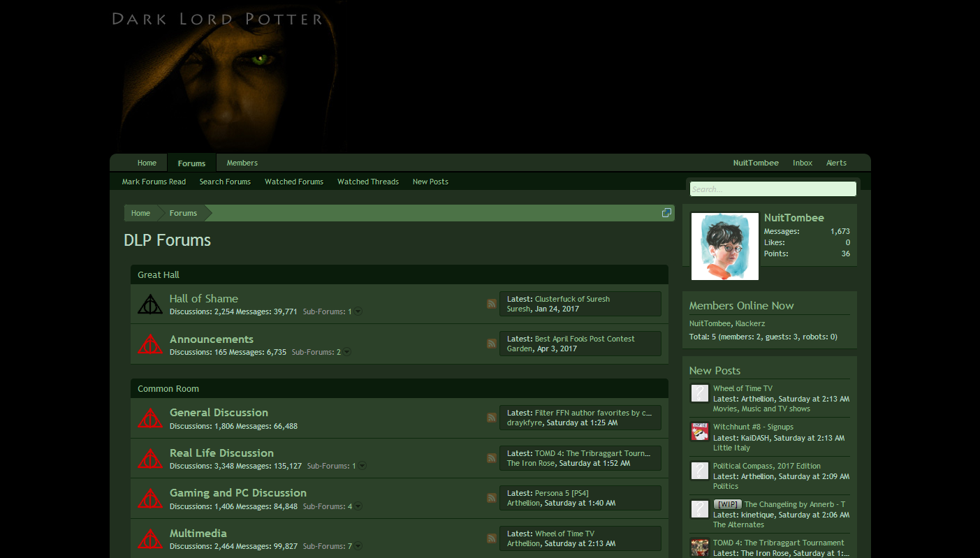Open the RSS feed for Announcements
The height and width of the screenshot is (558, 980).
(492, 344)
